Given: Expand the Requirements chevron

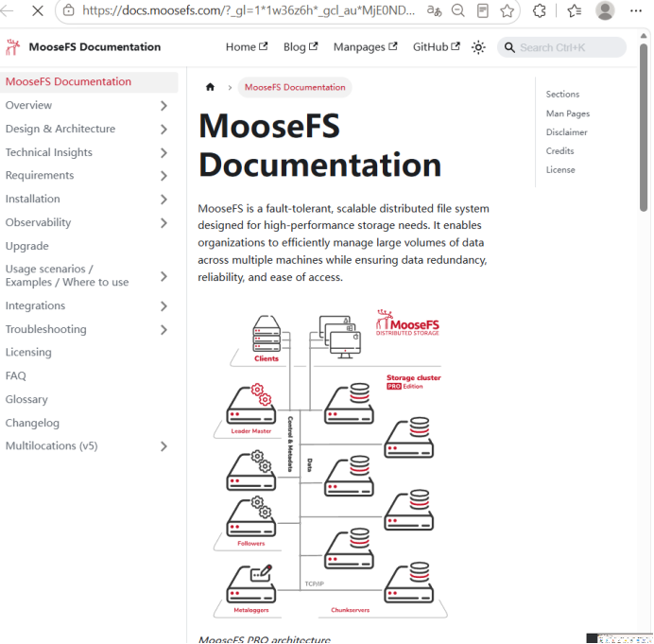Looking at the screenshot, I should click(x=163, y=176).
